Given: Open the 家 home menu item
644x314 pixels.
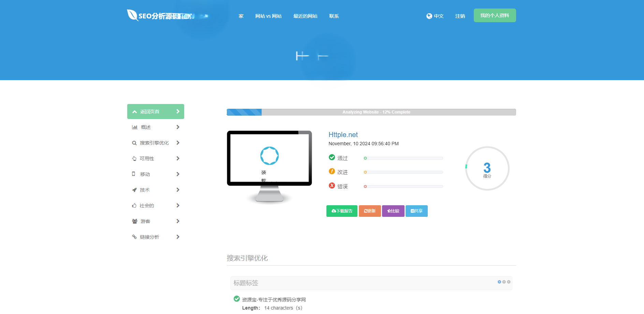Looking at the screenshot, I should pyautogui.click(x=241, y=16).
